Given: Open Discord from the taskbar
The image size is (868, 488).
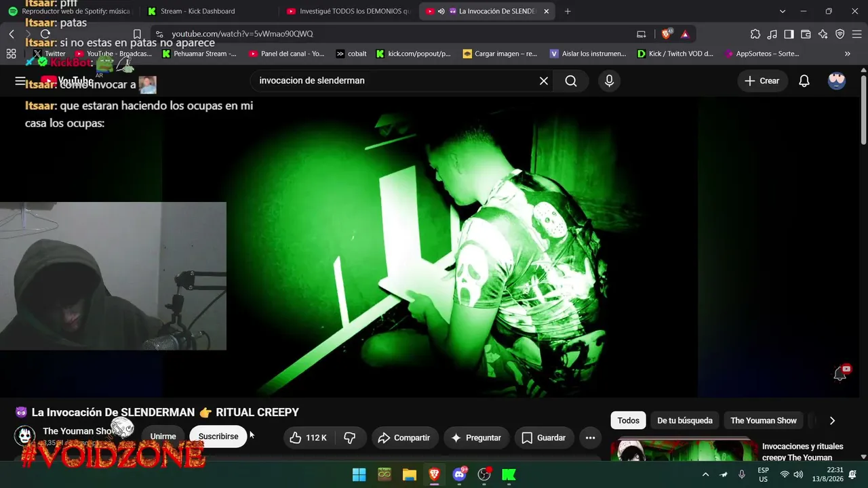Looking at the screenshot, I should pos(459,474).
